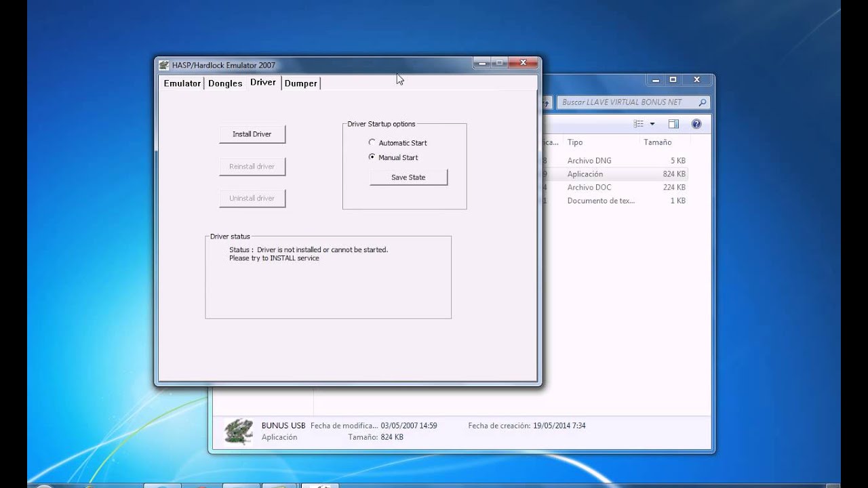
Task: Switch to the Emulator tab
Action: tap(182, 83)
